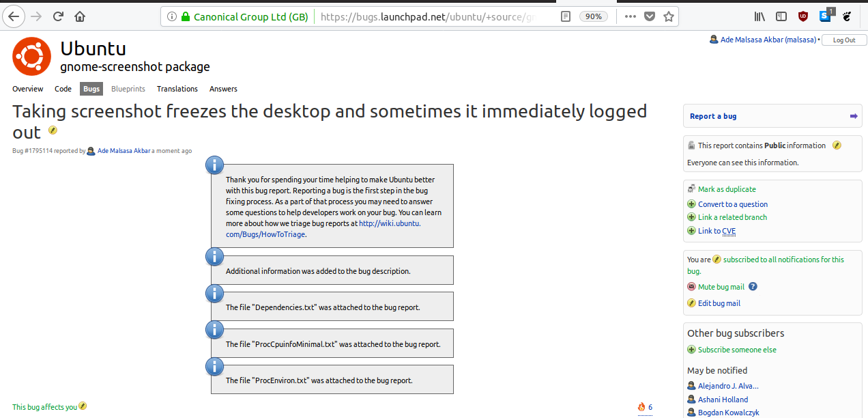Open the Firefox library icon
Image resolution: width=868 pixels, height=418 pixels.
click(759, 16)
